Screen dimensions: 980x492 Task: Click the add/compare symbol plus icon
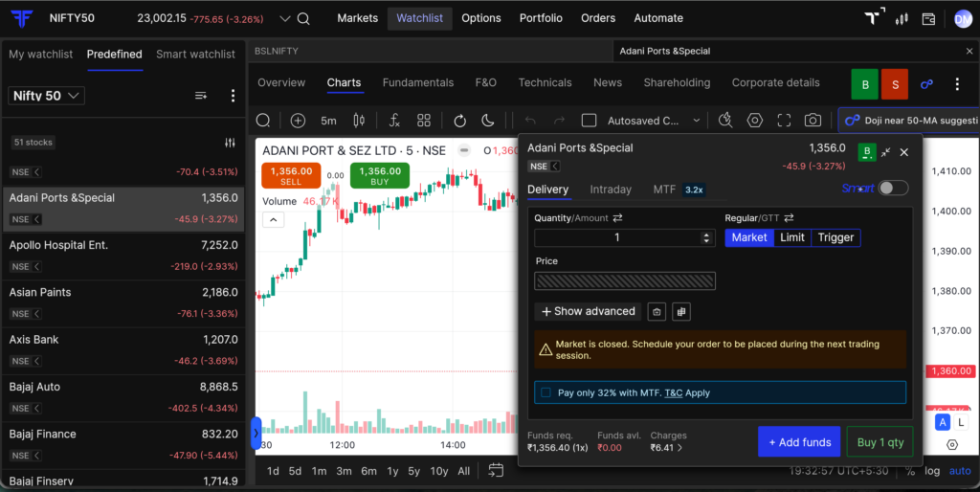299,120
